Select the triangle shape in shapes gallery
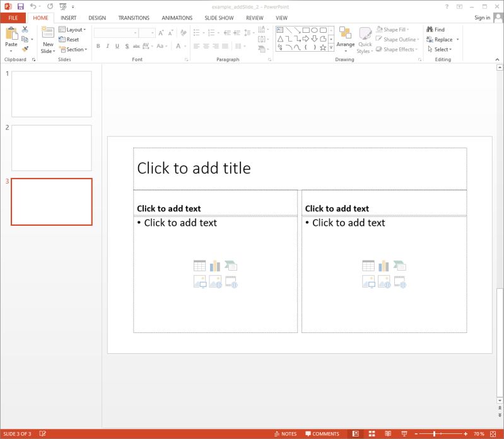This screenshot has width=504, height=439. (280, 39)
